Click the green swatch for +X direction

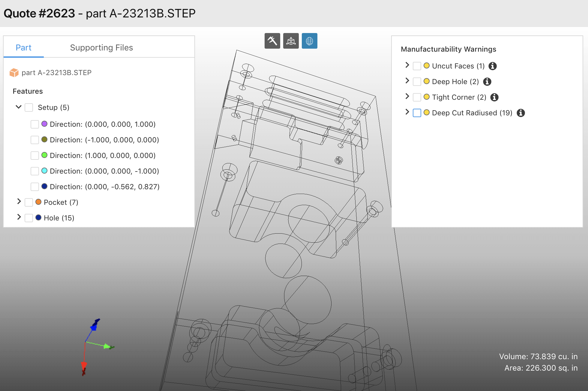pos(44,155)
